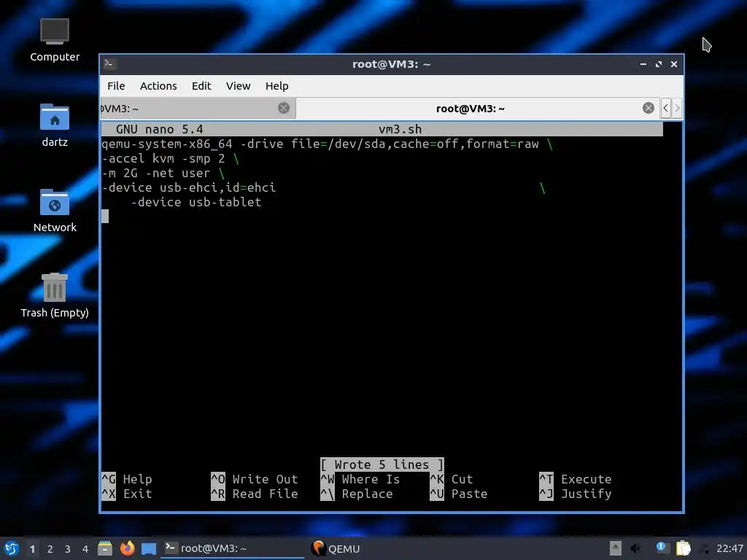Click the '[ Wrote 5 lines ]' status message
The height and width of the screenshot is (560, 747).
pyautogui.click(x=382, y=464)
